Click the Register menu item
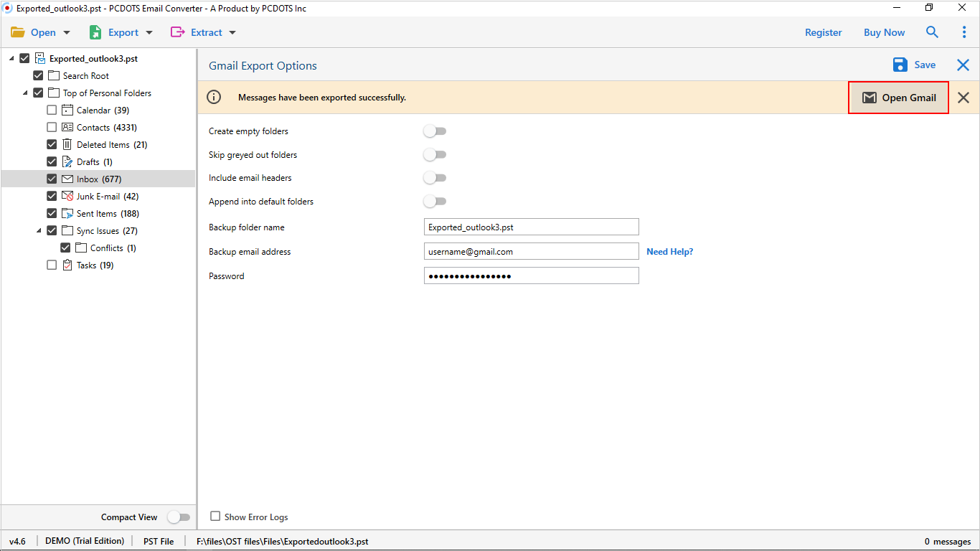This screenshot has width=980, height=551. tap(824, 32)
